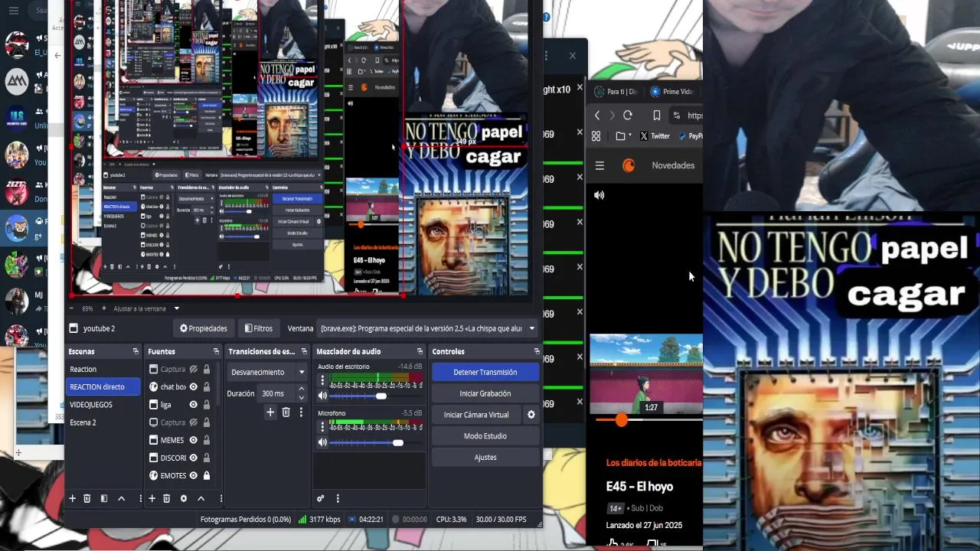
Task: Open Filtros for the youtube 2 source
Action: click(x=258, y=328)
